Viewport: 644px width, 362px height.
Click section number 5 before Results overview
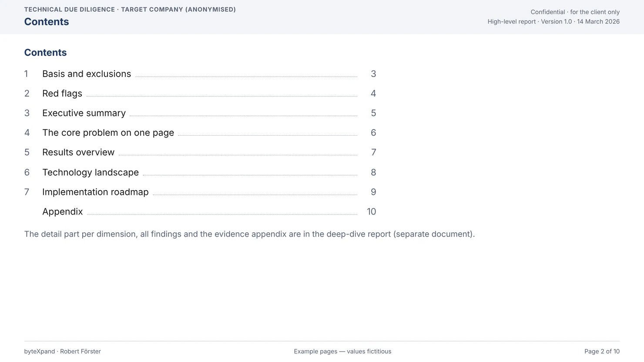coord(27,152)
